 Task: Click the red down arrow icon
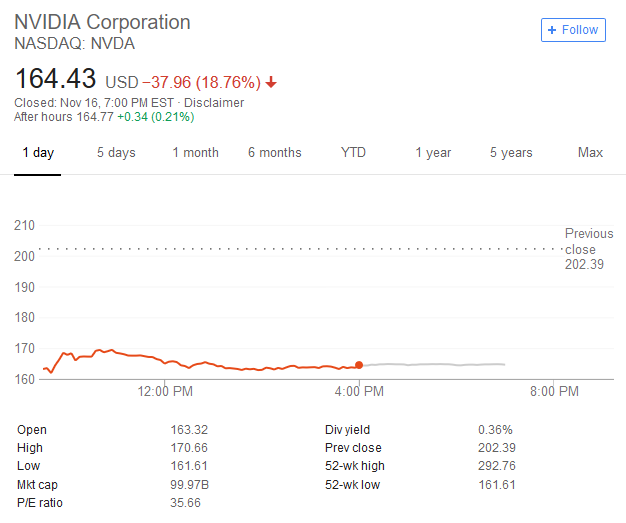[x=272, y=82]
